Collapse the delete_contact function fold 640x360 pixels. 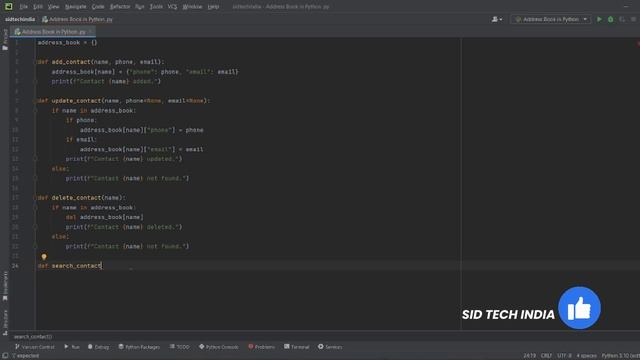click(36, 198)
